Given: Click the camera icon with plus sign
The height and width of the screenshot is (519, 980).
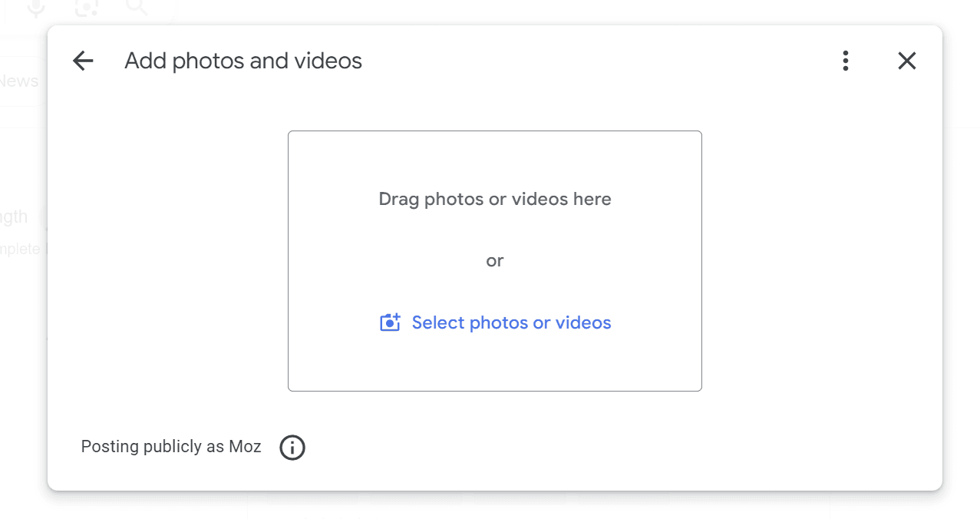Looking at the screenshot, I should pyautogui.click(x=391, y=322).
